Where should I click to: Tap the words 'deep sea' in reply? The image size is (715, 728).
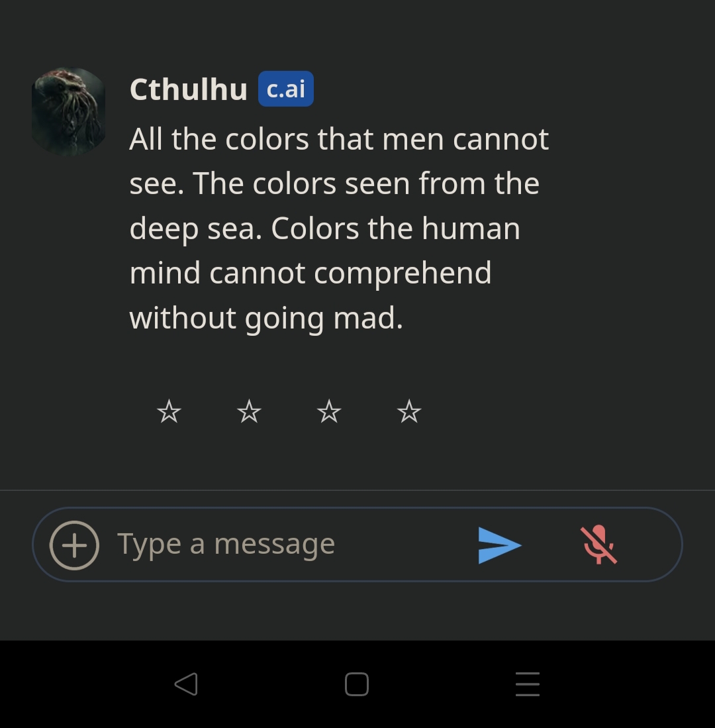pyautogui.click(x=195, y=229)
